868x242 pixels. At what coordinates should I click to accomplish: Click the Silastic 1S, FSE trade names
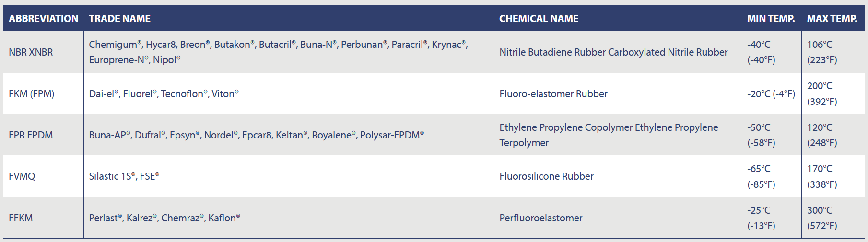tap(124, 176)
